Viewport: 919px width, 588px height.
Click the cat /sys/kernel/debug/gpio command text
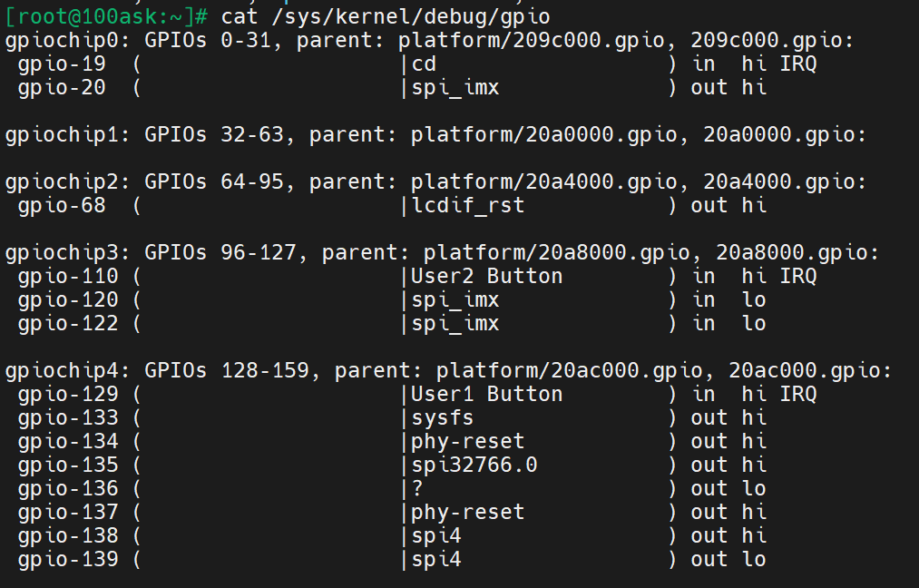(386, 16)
